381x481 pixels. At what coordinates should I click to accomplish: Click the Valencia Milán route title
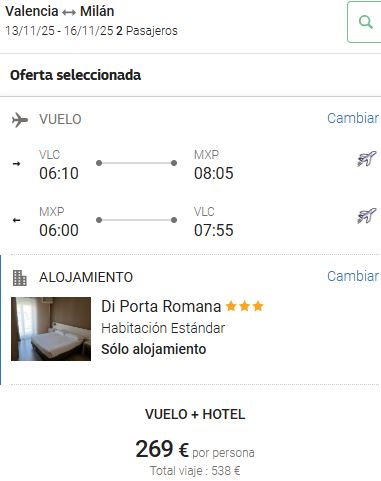pos(60,11)
